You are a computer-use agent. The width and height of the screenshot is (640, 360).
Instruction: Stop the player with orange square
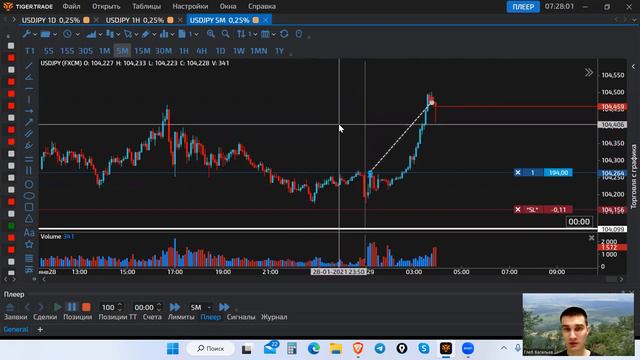(x=86, y=307)
